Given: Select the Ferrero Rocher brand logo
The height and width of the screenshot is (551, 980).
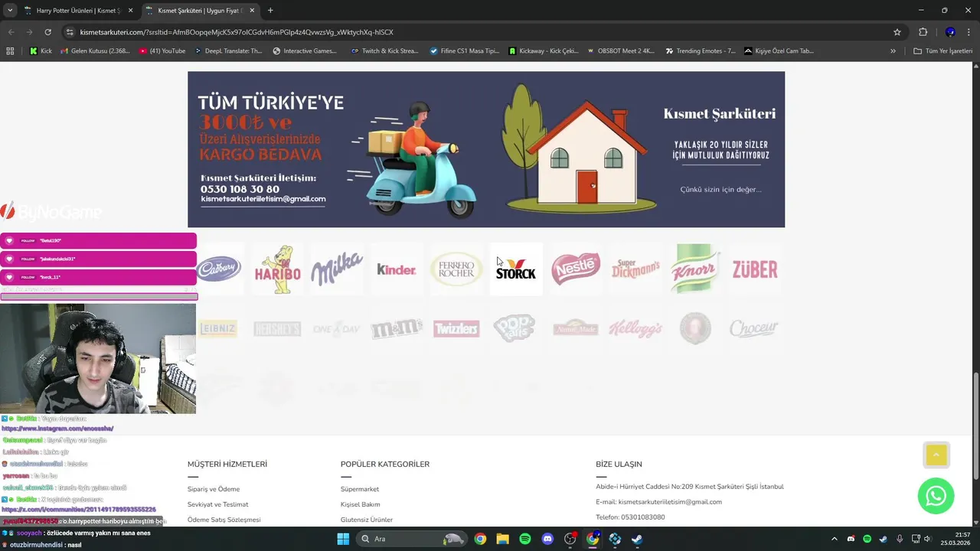Looking at the screenshot, I should pos(456,269).
